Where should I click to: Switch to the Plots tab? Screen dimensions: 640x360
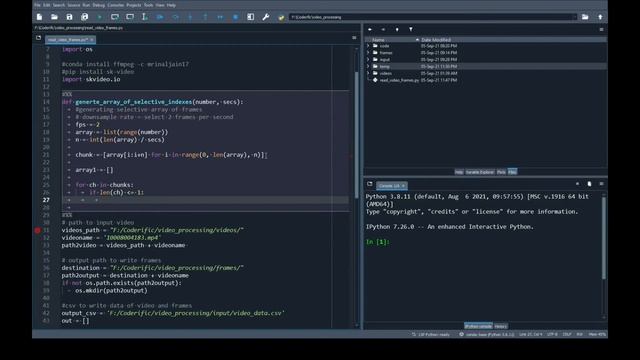point(501,172)
